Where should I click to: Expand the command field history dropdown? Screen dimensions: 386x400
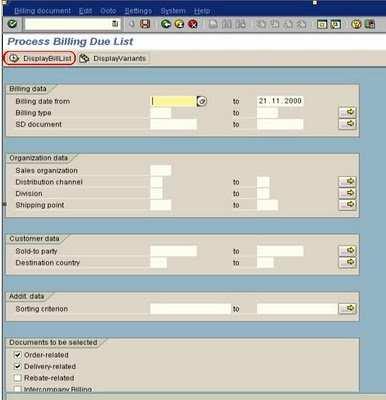tap(115, 24)
